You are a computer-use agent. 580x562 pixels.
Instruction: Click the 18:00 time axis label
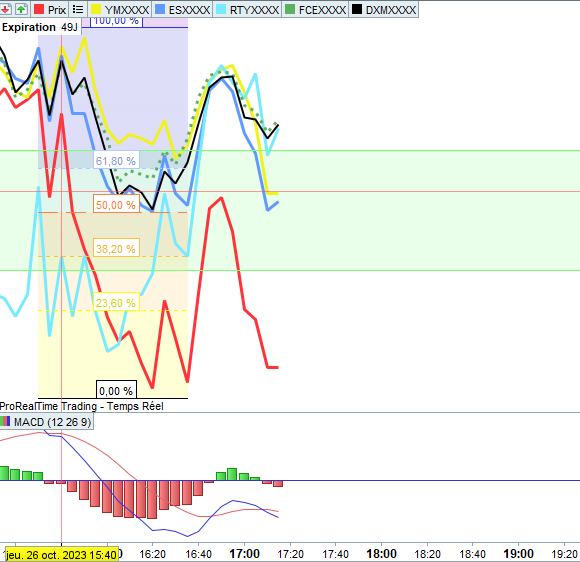381,554
